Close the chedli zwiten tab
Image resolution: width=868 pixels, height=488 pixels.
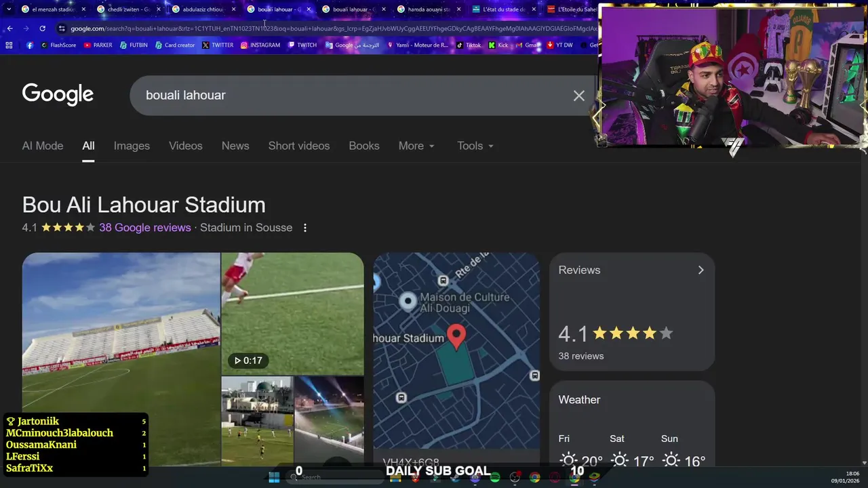(x=159, y=9)
